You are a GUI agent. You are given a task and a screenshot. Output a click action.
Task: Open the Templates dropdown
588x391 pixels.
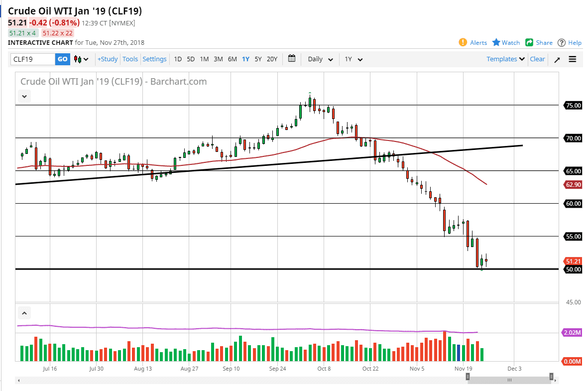pos(505,59)
